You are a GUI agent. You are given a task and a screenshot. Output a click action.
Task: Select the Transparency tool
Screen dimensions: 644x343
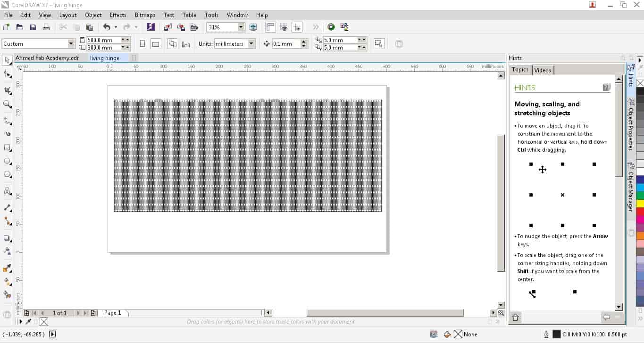pos(8,251)
